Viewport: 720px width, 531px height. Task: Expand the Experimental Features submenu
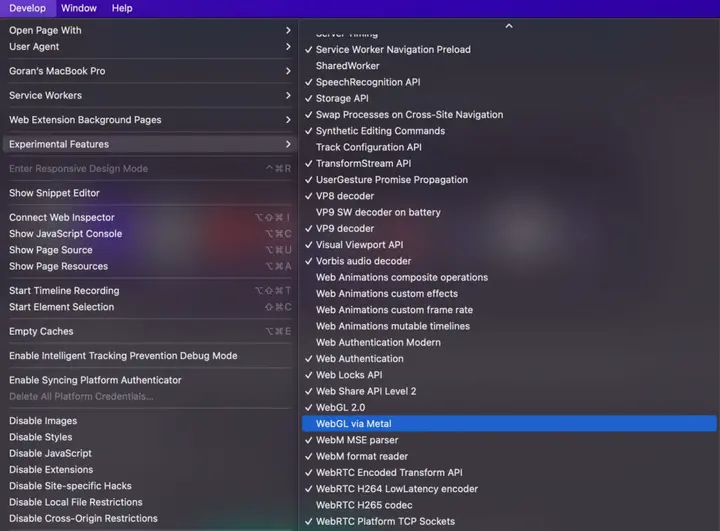point(150,144)
